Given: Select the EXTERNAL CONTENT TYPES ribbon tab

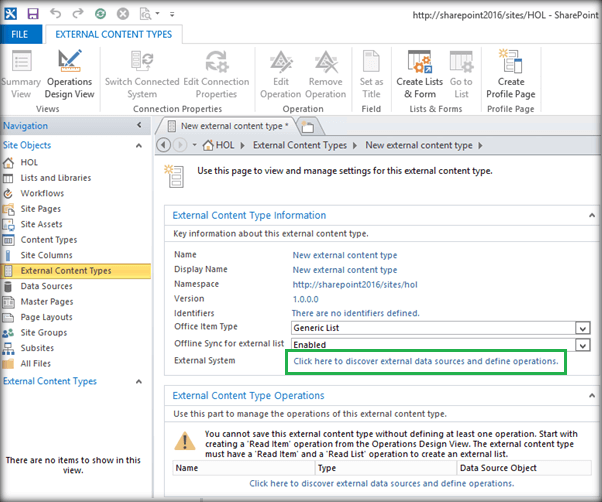Looking at the screenshot, I should [114, 35].
